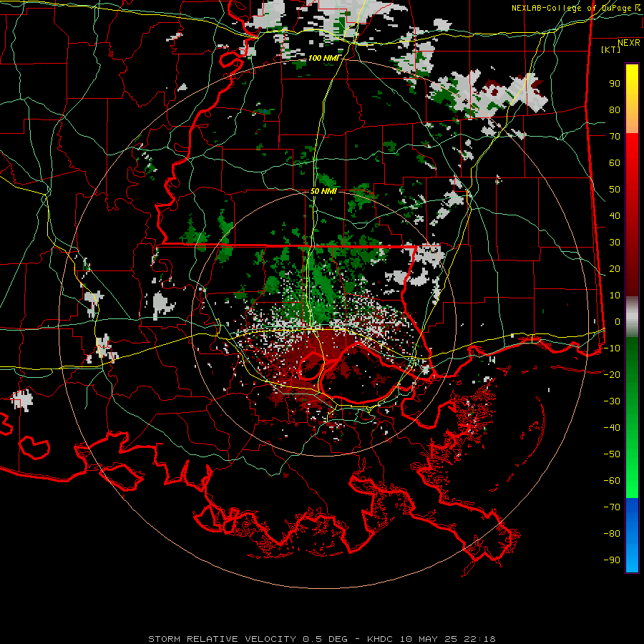The image size is (644, 644).
Task: Click the 60 value on velocity scale
Action: [x=615, y=163]
